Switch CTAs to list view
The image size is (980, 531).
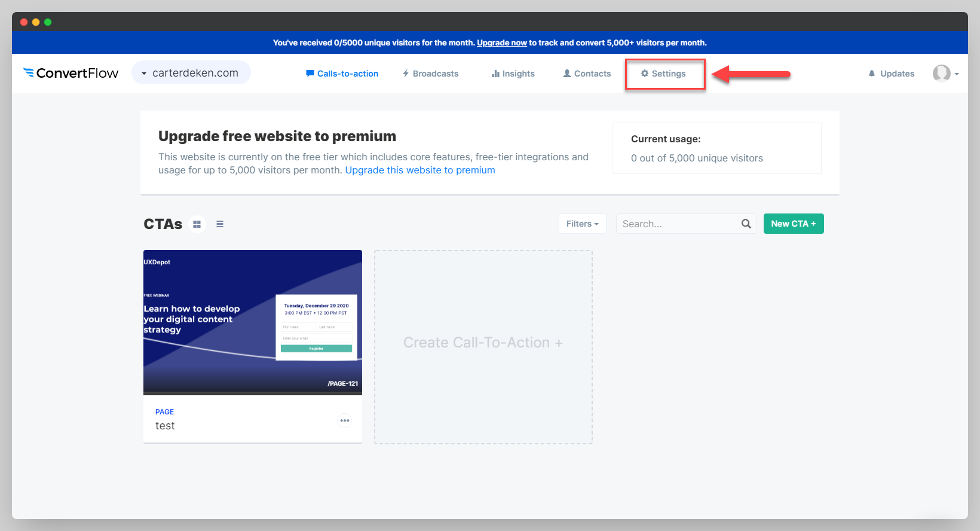(x=220, y=224)
